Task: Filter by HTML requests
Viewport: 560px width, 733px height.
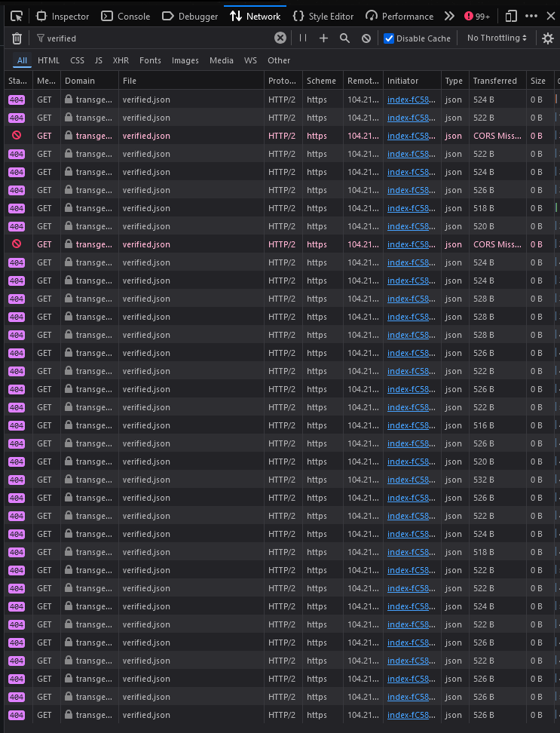Action: [48, 60]
